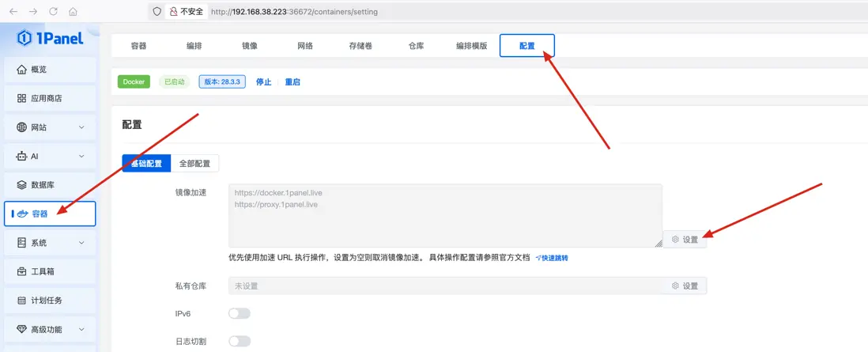The width and height of the screenshot is (868, 352).
Task: Click the Docker green tag
Action: tap(134, 82)
